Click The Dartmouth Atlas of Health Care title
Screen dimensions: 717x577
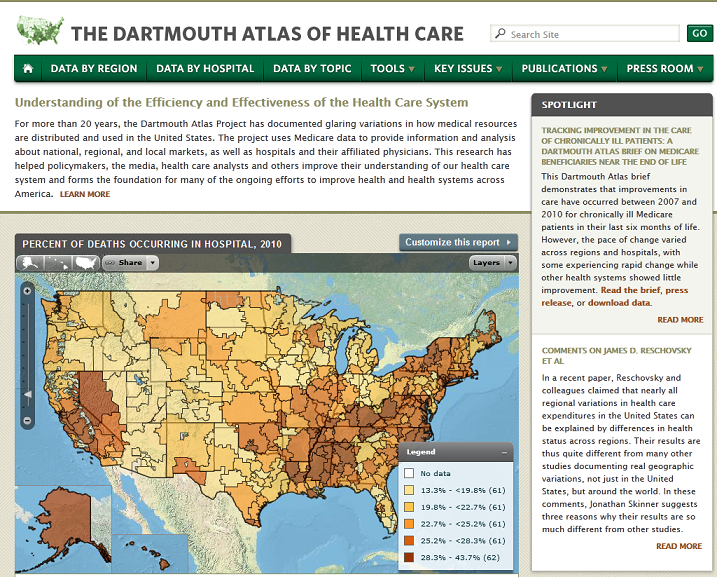pyautogui.click(x=268, y=34)
